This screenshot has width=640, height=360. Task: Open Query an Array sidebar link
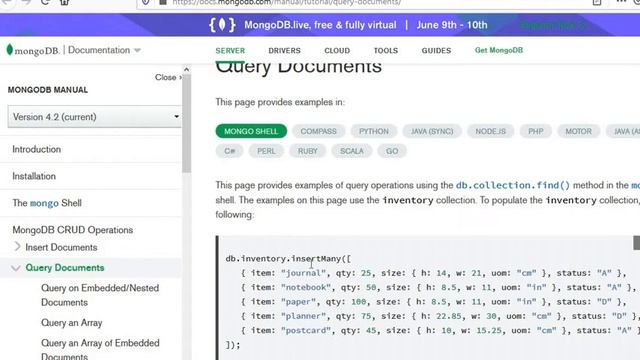71,323
